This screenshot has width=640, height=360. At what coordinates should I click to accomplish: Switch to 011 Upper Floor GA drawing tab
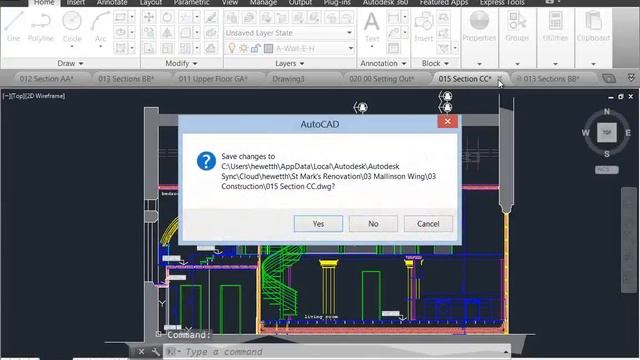point(213,78)
